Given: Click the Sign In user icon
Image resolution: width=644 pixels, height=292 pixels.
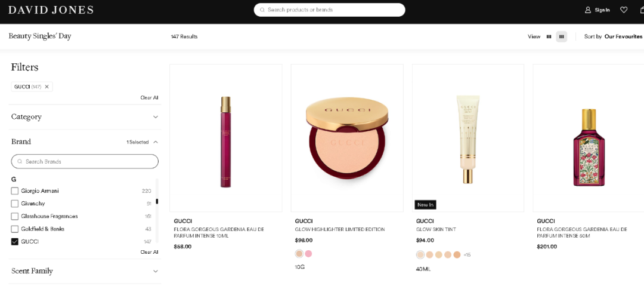Looking at the screenshot, I should pyautogui.click(x=588, y=10).
